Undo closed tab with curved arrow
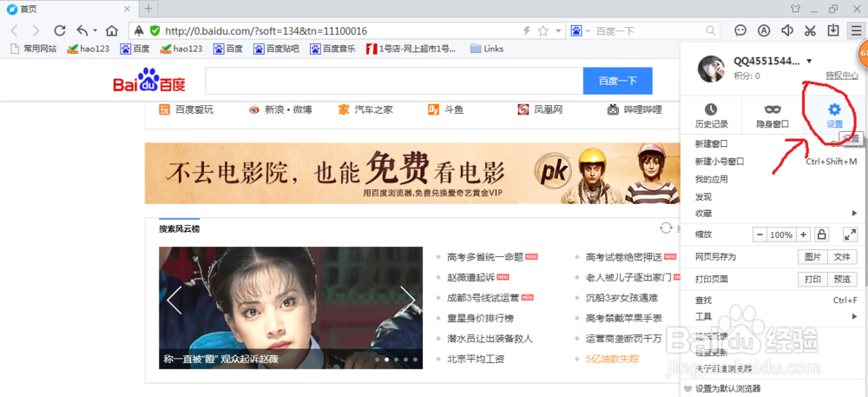The height and width of the screenshot is (397, 868). pos(82,30)
